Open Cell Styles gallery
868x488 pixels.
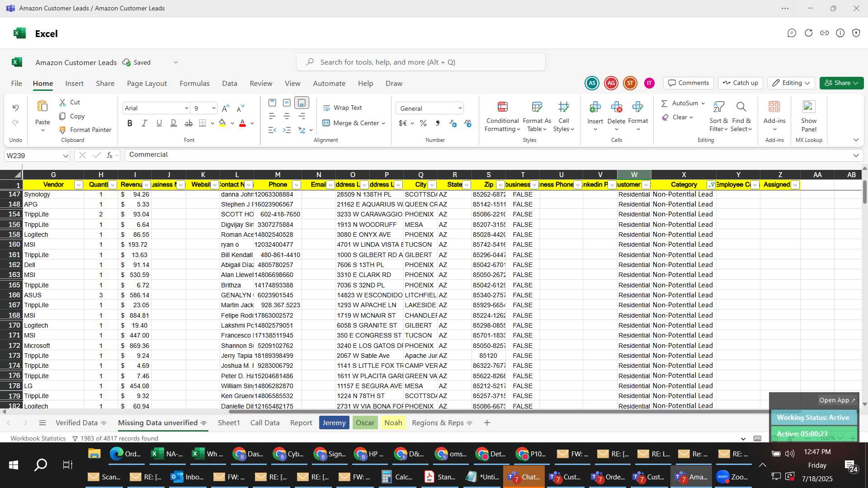click(x=563, y=117)
